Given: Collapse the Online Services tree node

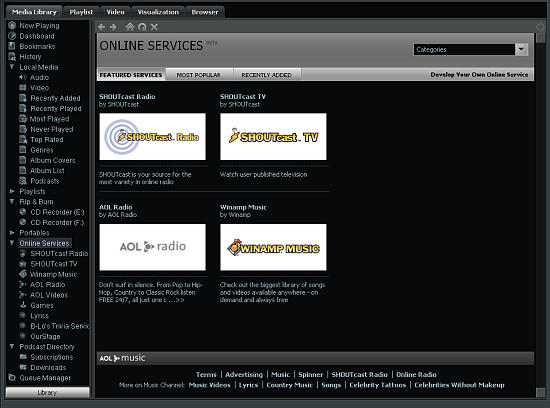Looking at the screenshot, I should click(12, 243).
